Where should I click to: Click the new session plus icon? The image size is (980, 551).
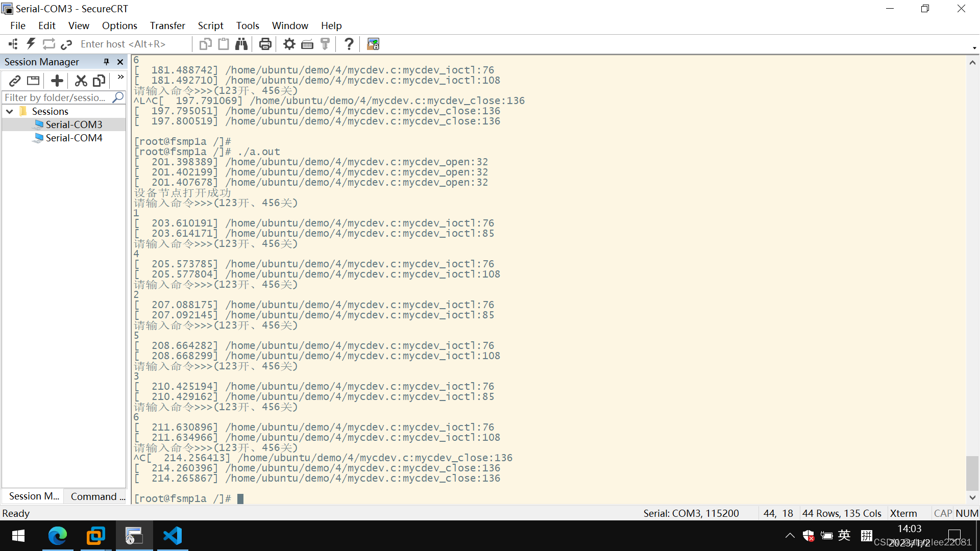tap(57, 81)
